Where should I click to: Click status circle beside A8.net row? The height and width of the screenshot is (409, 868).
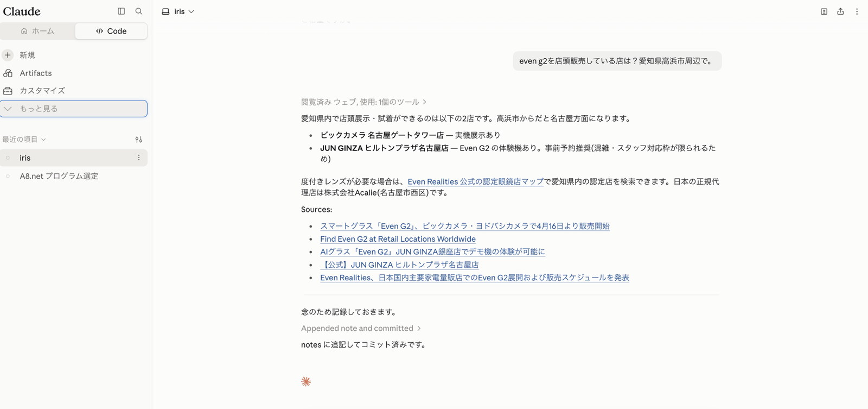pos(8,176)
